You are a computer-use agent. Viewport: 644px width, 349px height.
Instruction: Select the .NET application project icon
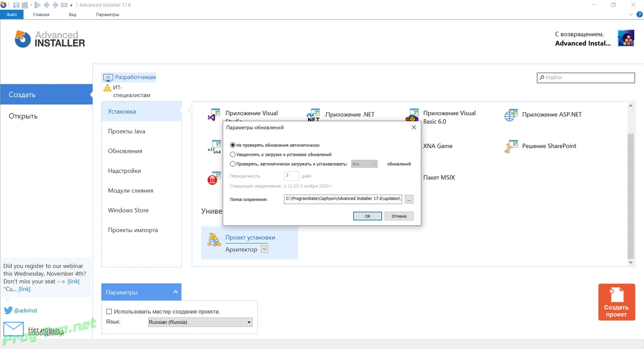[x=313, y=115]
